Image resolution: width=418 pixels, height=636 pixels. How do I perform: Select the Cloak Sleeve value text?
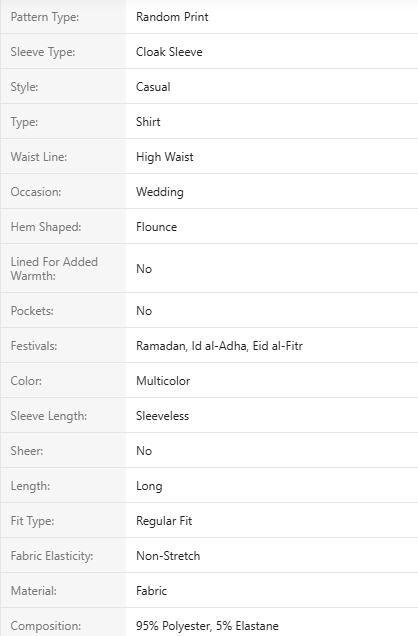169,52
